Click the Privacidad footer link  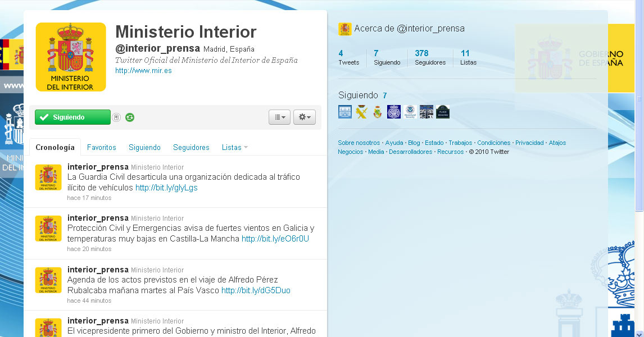(x=529, y=143)
